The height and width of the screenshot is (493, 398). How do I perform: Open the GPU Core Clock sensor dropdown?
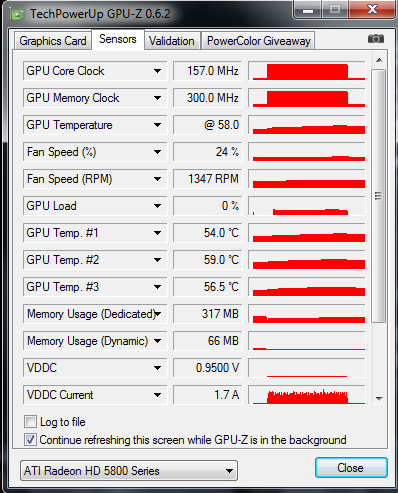(157, 71)
